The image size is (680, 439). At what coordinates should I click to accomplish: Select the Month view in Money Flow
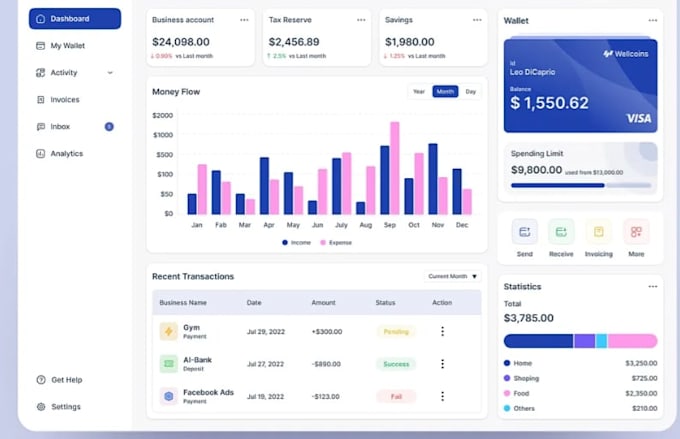click(x=445, y=92)
